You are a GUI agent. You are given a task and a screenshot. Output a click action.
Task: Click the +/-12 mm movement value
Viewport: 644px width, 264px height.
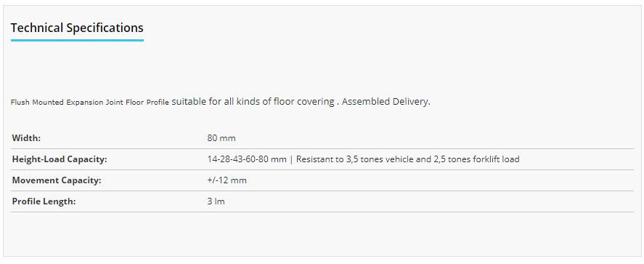[227, 180]
